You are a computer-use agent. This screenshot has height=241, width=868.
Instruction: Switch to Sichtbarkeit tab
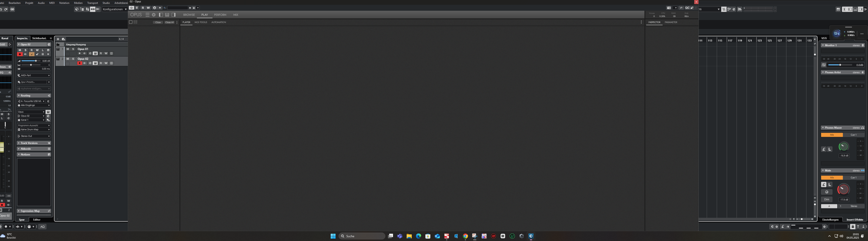pos(39,38)
